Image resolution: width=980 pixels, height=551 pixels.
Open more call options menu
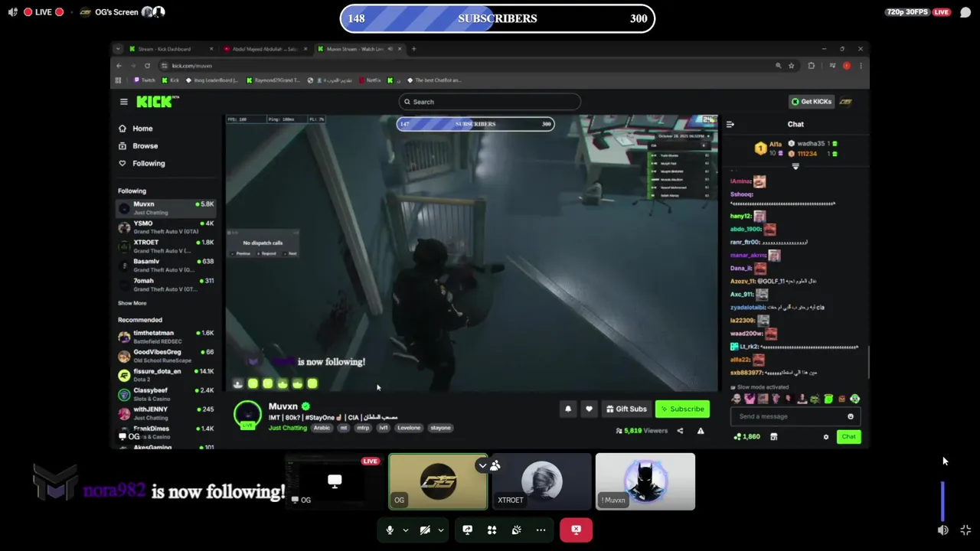click(x=541, y=530)
